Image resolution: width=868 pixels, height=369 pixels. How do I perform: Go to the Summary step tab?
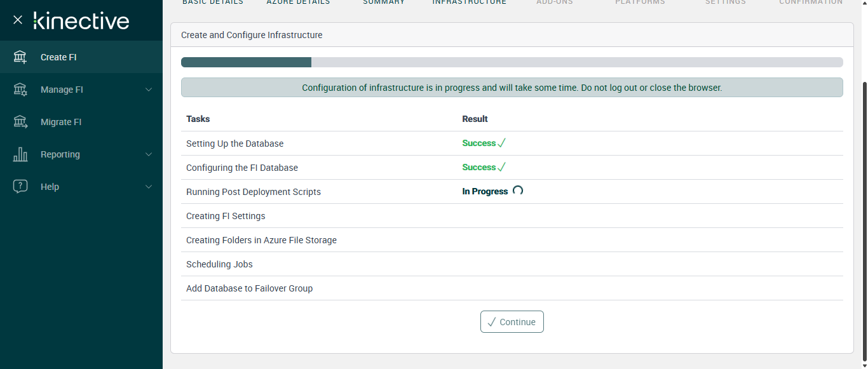coord(383,3)
